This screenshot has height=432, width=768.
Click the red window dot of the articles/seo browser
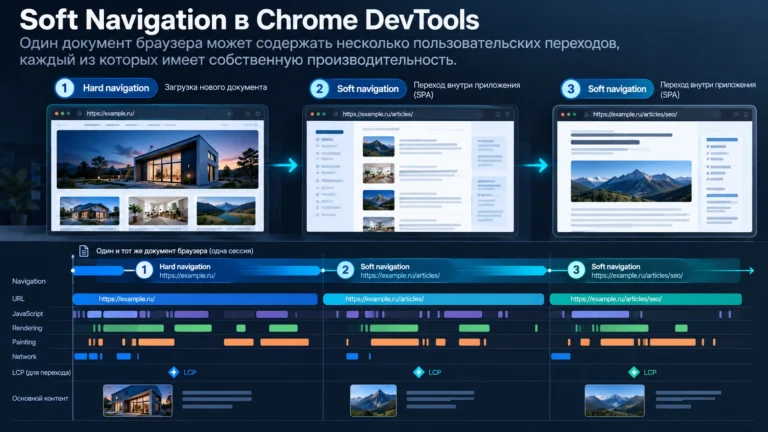(x=562, y=114)
